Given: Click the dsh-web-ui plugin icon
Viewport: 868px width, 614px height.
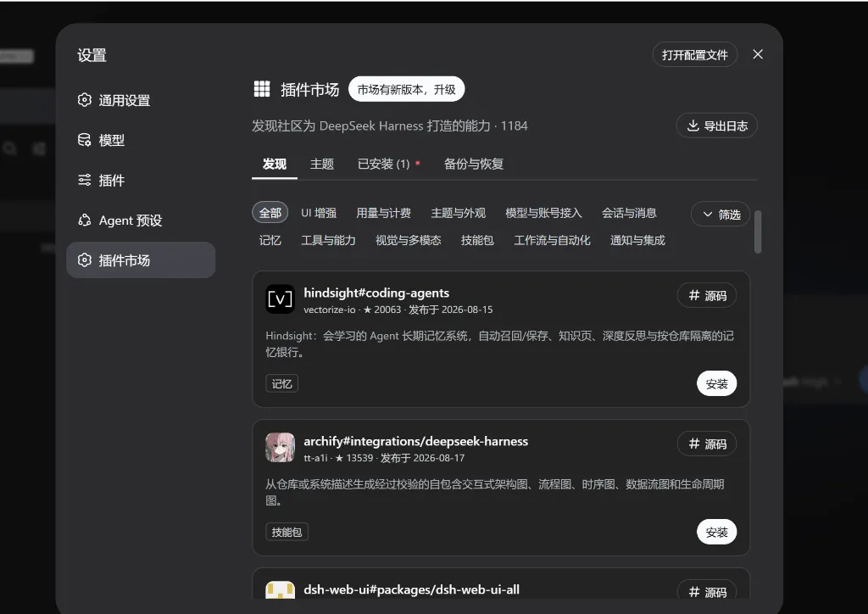Looking at the screenshot, I should [x=280, y=590].
